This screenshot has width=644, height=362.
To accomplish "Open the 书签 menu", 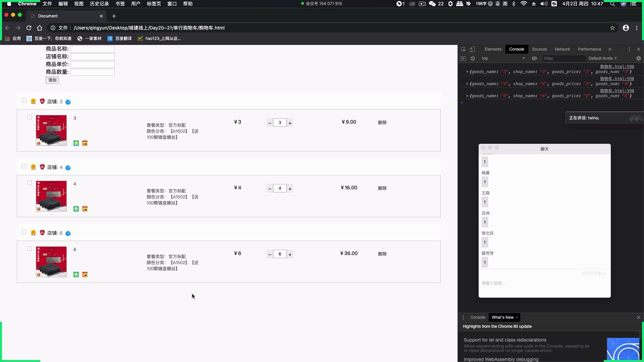I will pyautogui.click(x=120, y=4).
